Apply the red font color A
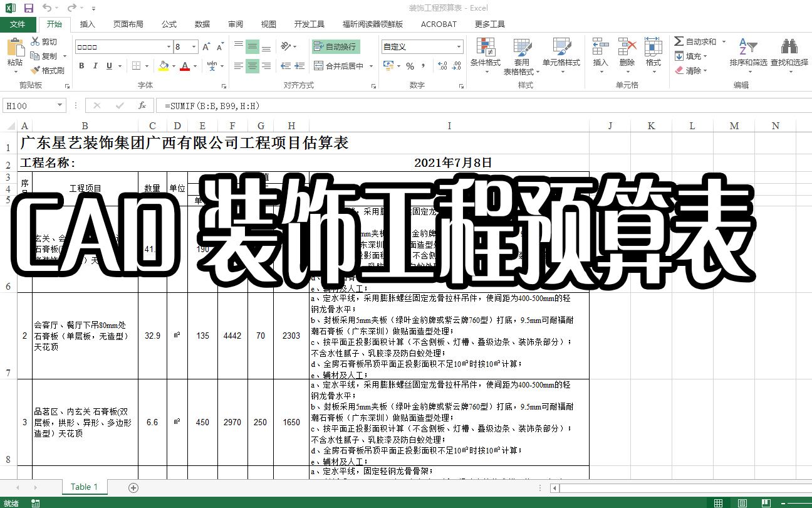This screenshot has height=508, width=812. point(184,66)
